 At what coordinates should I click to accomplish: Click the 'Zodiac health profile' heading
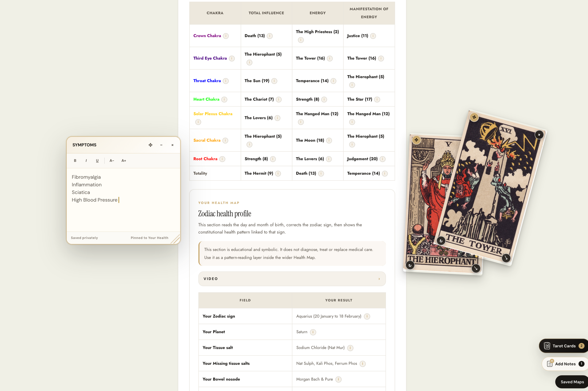click(x=224, y=214)
